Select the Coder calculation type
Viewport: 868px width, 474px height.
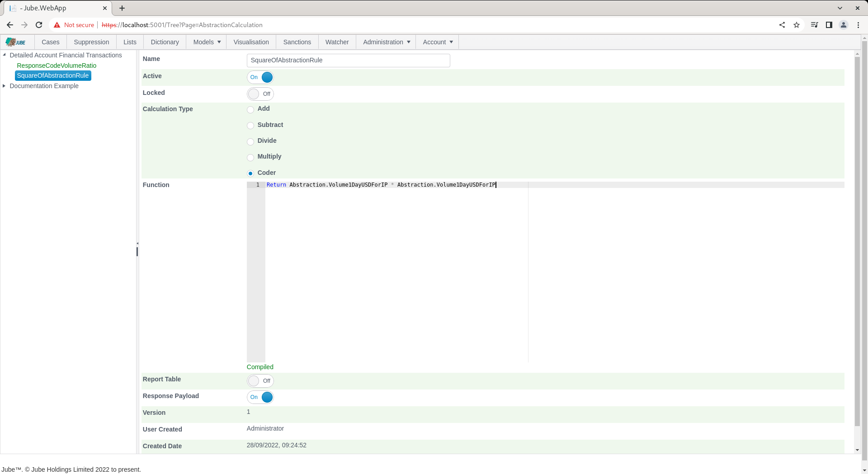(x=250, y=174)
